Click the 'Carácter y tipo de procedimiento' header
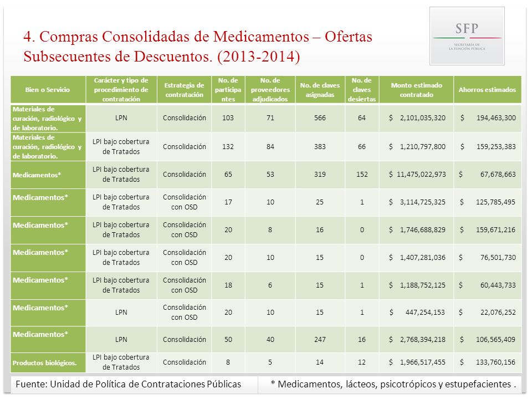The image size is (532, 399). tap(121, 90)
